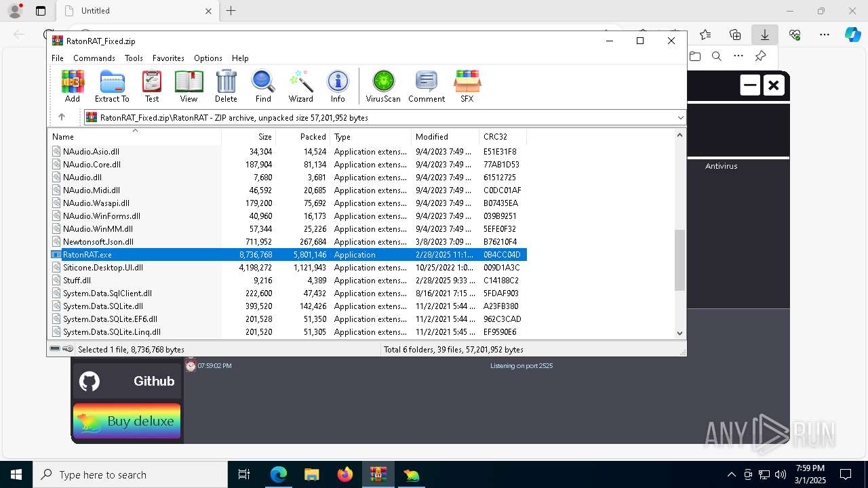
Task: Open Edge favorites star icon
Action: tap(705, 35)
